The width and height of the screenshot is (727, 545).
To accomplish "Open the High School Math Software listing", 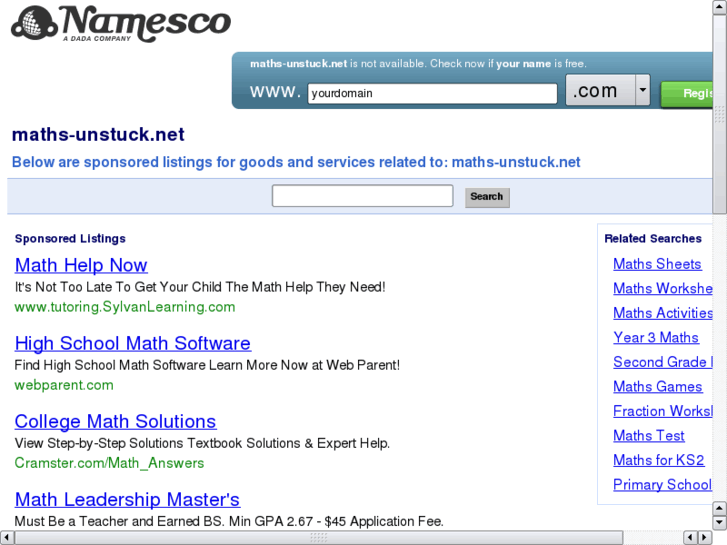I will (x=133, y=343).
